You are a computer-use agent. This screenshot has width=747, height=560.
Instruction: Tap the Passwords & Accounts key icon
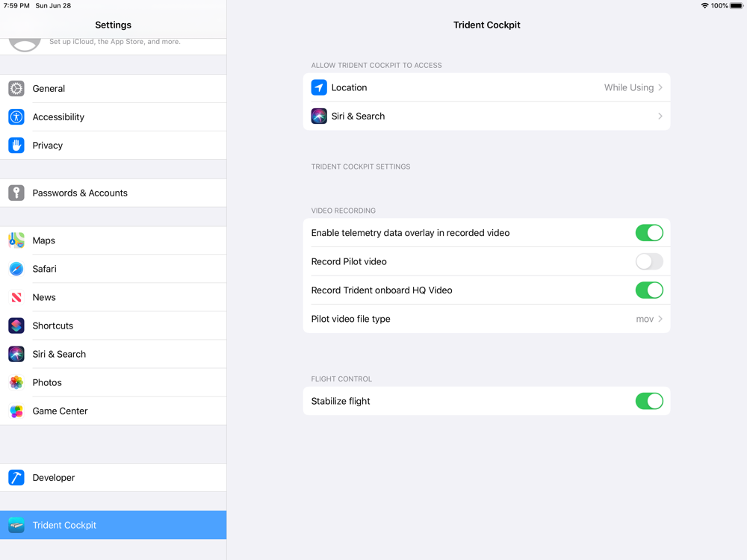16,193
